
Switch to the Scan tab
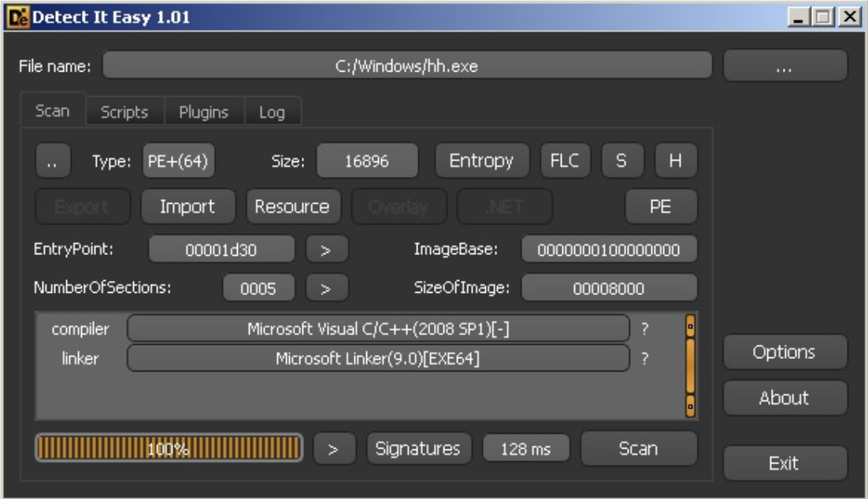click(53, 111)
